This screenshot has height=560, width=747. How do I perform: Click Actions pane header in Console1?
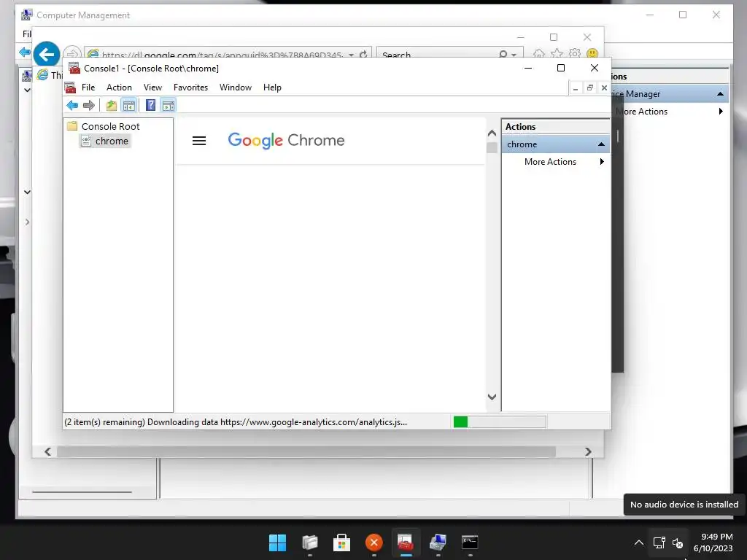tap(555, 127)
